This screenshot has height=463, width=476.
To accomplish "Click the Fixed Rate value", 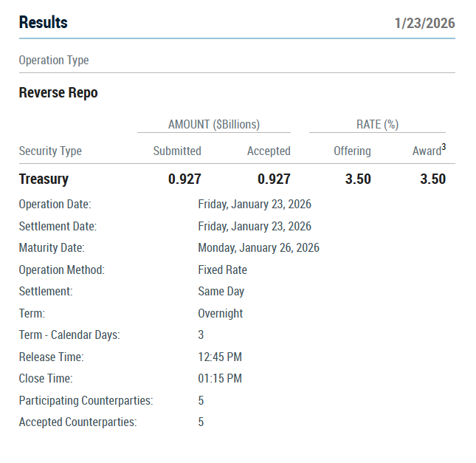I will (223, 270).
